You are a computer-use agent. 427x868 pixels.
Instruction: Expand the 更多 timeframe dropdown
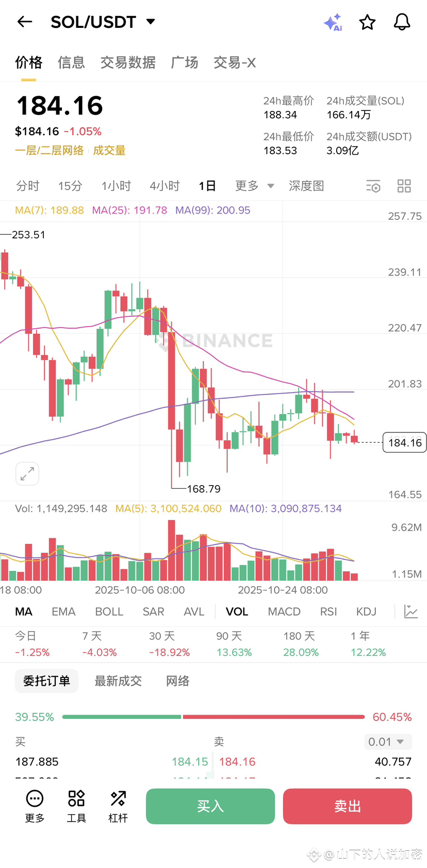(x=254, y=186)
